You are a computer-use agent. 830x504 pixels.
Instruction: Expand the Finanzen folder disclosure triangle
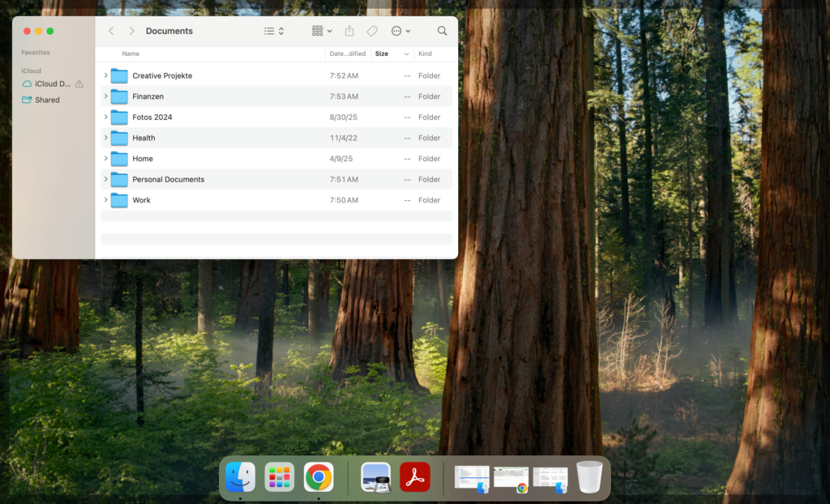pos(105,96)
